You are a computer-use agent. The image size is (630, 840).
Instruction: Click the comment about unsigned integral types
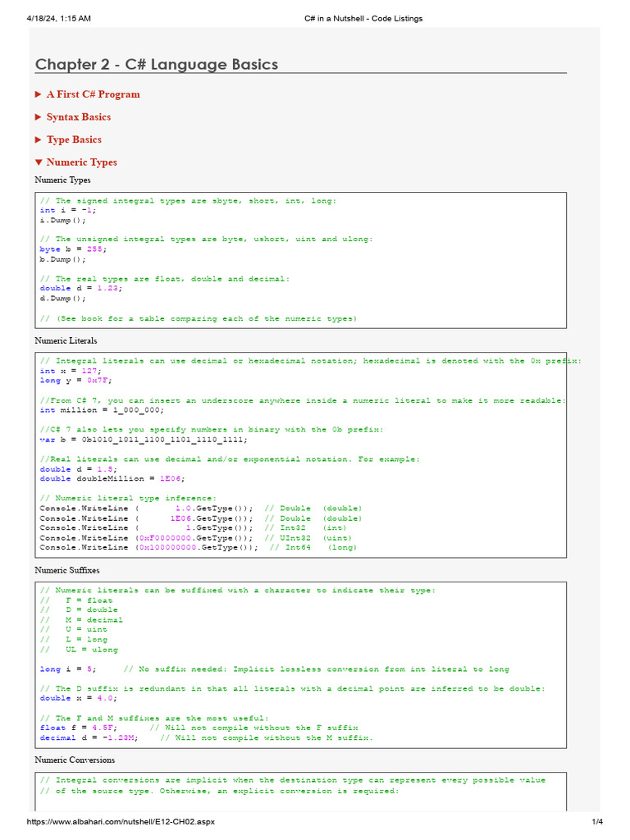pos(206,240)
